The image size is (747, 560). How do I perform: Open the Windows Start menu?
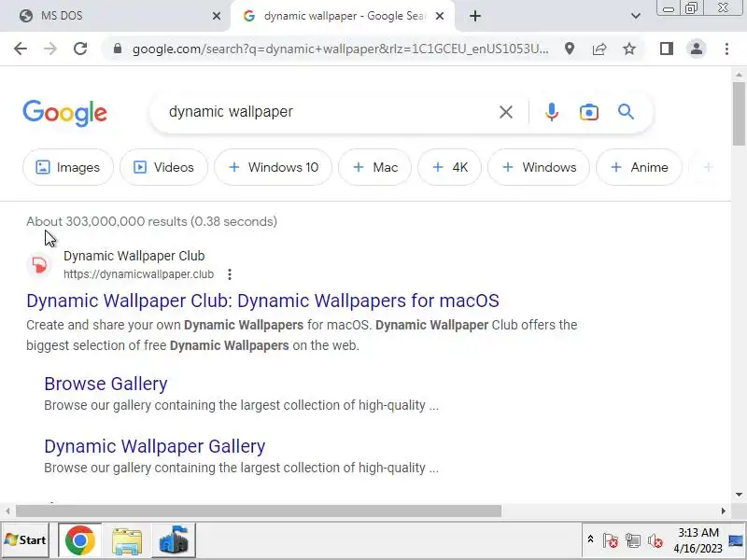click(x=25, y=540)
